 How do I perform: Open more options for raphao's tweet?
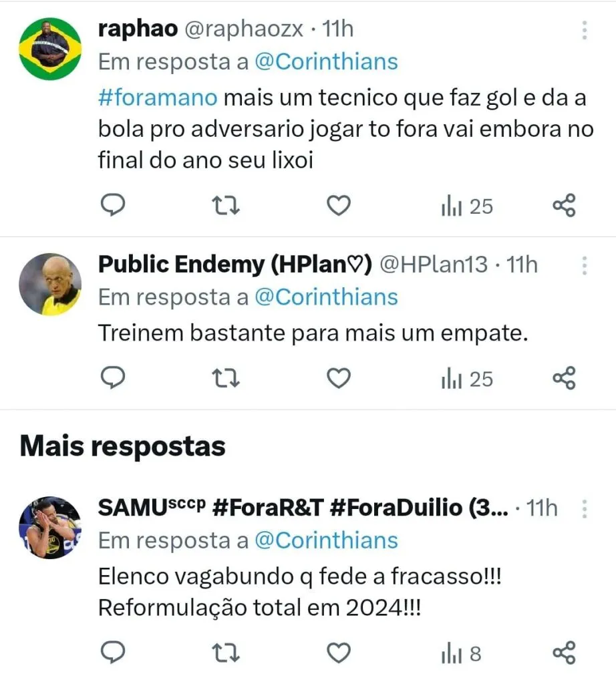pyautogui.click(x=584, y=30)
